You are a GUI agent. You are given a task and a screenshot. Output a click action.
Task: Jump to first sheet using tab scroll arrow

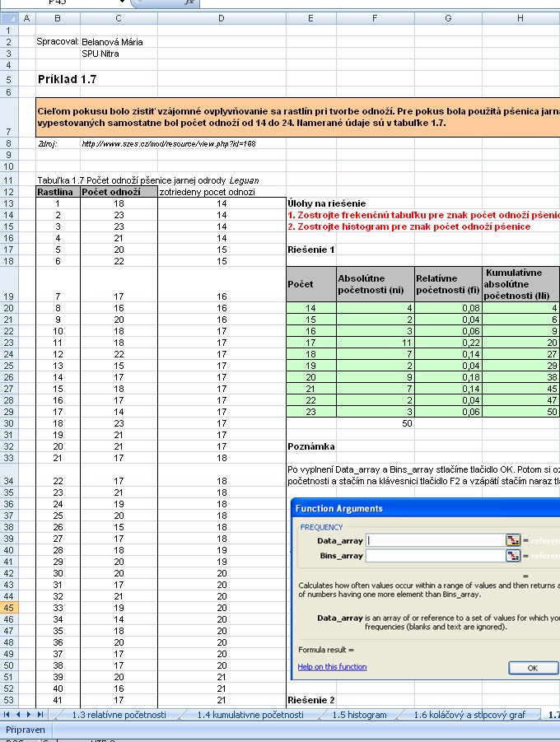pos(8,715)
